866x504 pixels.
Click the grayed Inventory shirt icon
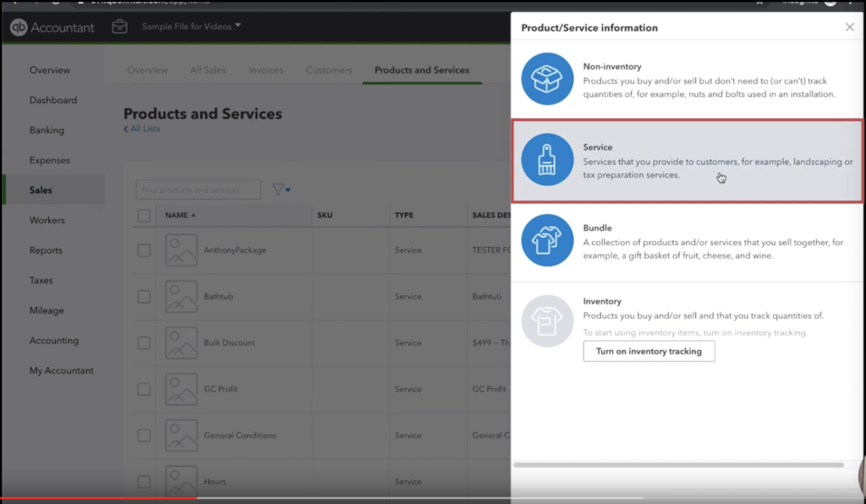click(547, 320)
